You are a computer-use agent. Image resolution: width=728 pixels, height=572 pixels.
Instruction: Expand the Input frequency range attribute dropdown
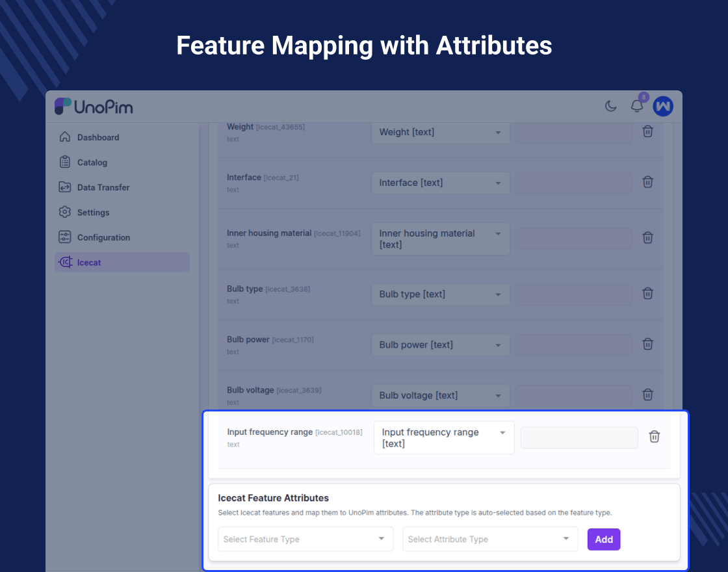coord(444,437)
